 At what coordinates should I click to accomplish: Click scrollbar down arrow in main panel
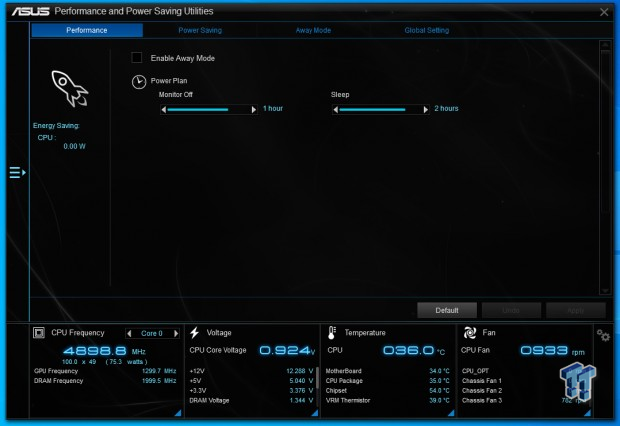(605, 290)
